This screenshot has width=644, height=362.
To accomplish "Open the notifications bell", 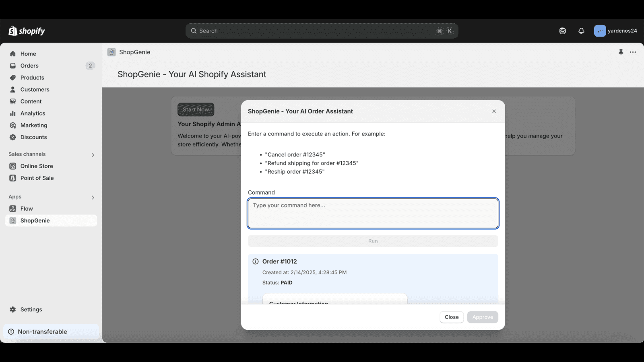I will [x=581, y=31].
